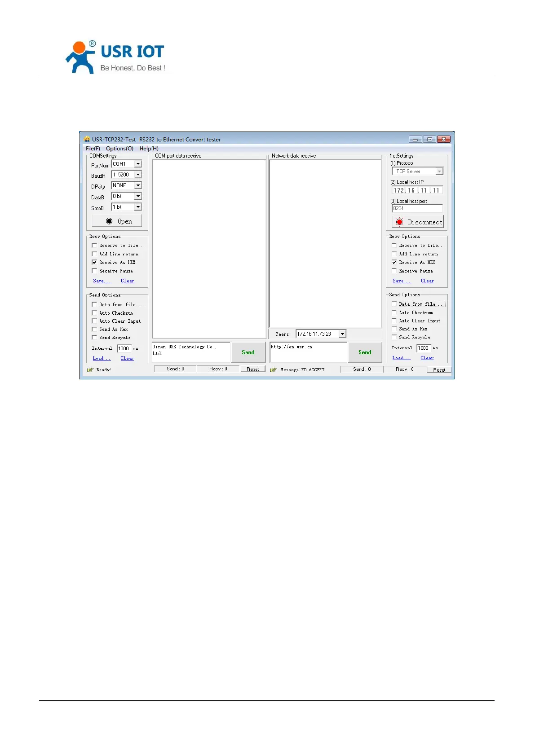Expand the DPaity NONE dropdown
Screen dimensions: 535x756
pos(138,185)
